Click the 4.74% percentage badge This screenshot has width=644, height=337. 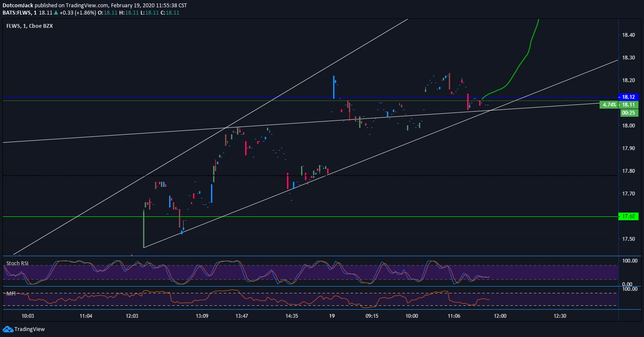(x=609, y=104)
